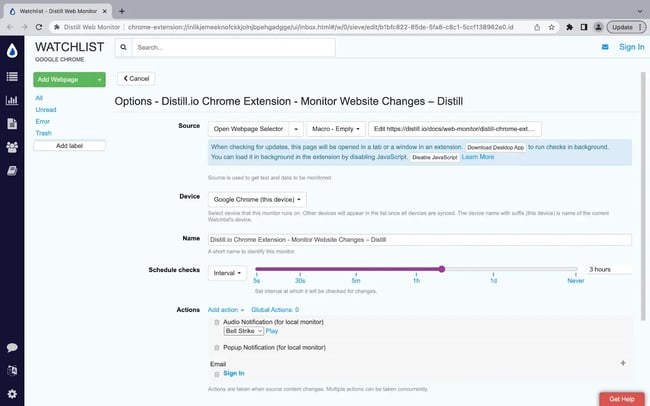Click the monitor Name input field
The width and height of the screenshot is (650, 406).
420,240
